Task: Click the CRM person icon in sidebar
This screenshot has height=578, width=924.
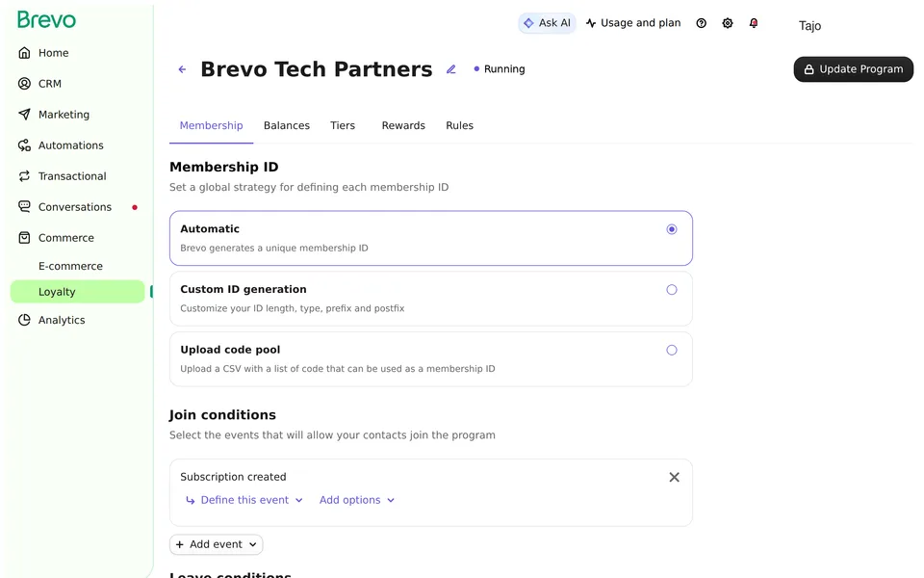Action: (x=24, y=84)
